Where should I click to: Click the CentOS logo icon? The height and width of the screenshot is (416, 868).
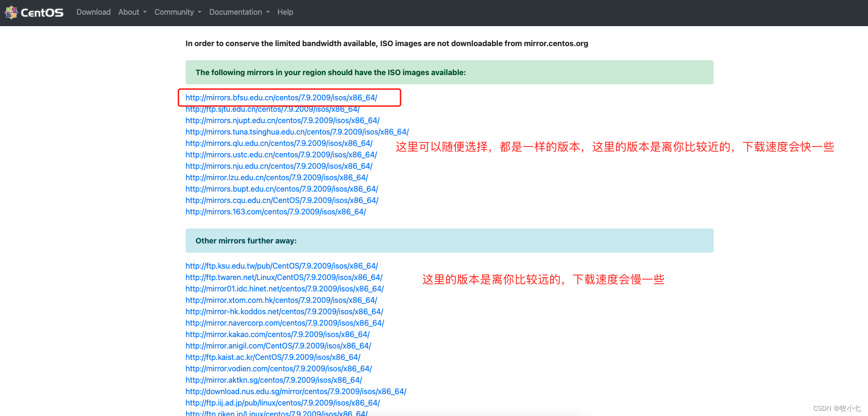[11, 12]
